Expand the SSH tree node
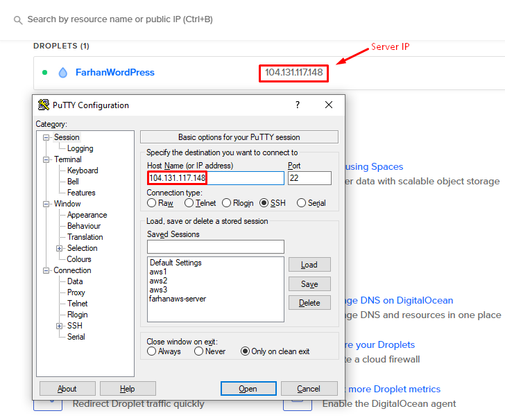Screen dimensions: 505x420 59,326
